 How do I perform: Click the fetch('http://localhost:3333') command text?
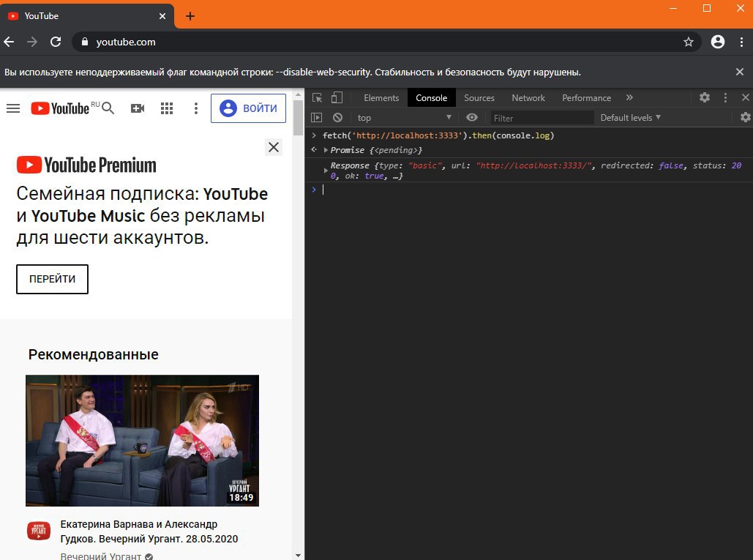(x=438, y=135)
